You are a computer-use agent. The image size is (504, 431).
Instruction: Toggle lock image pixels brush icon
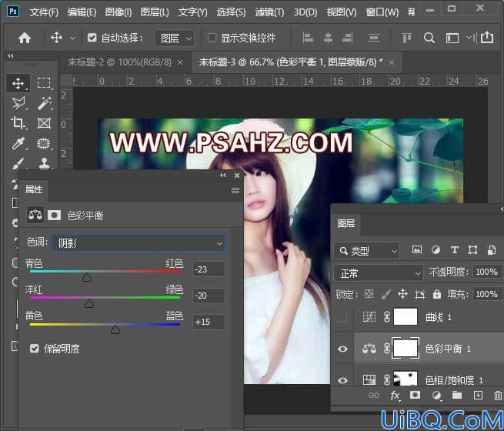[386, 294]
